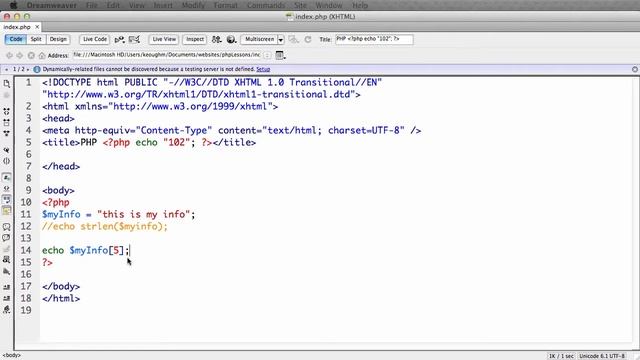The image size is (640, 360).
Task: Click the Home icon beside Address
Action: coord(42,55)
